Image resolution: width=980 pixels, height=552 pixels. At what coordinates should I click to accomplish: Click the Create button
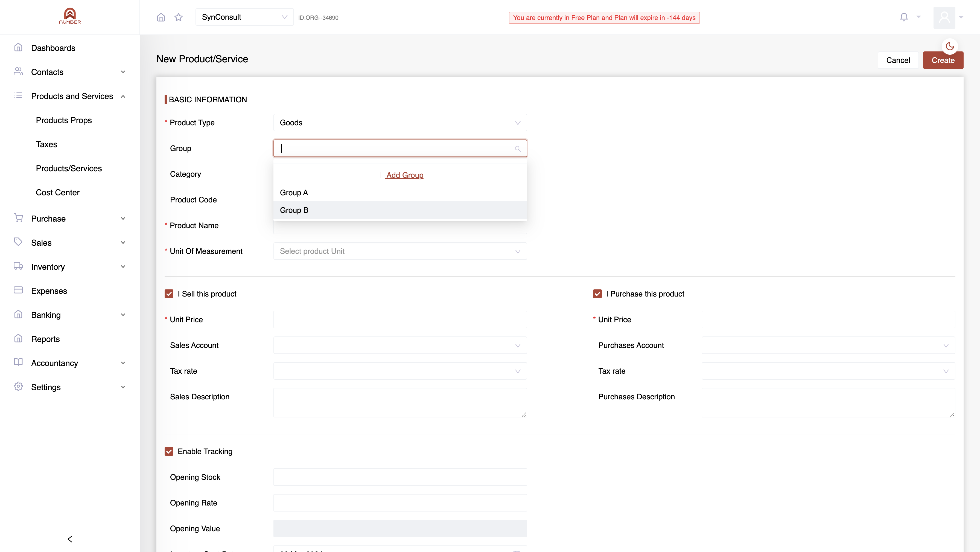[x=943, y=60]
